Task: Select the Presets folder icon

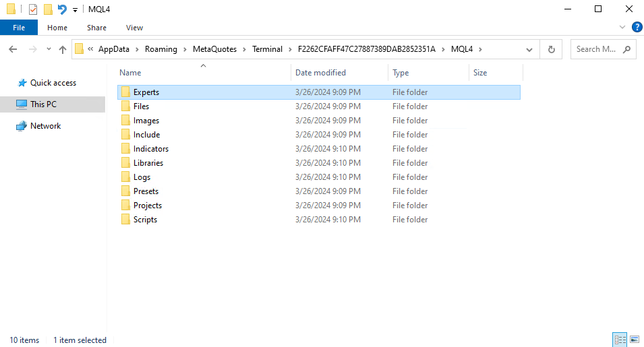Action: click(x=125, y=191)
